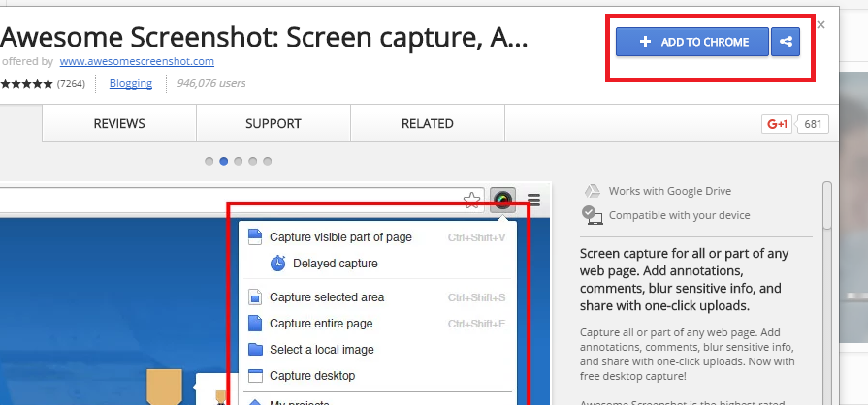Click the Ctrl+Shift+V shortcut label

[476, 238]
